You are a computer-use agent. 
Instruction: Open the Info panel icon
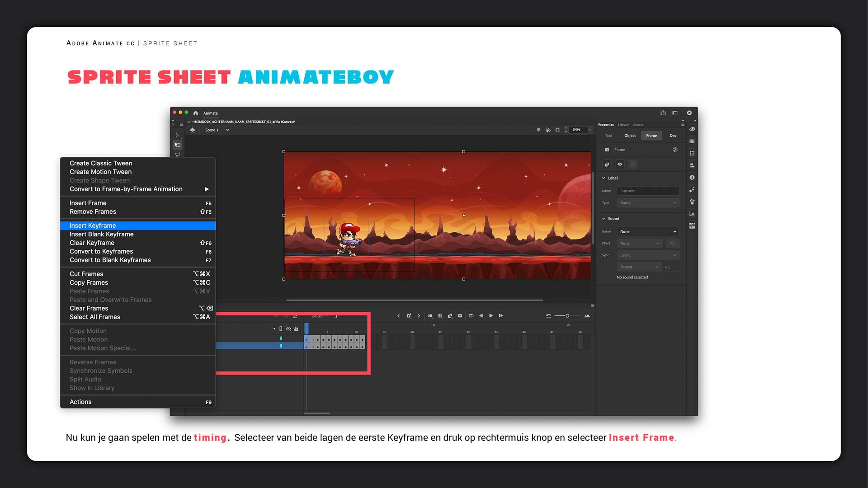pos(692,178)
